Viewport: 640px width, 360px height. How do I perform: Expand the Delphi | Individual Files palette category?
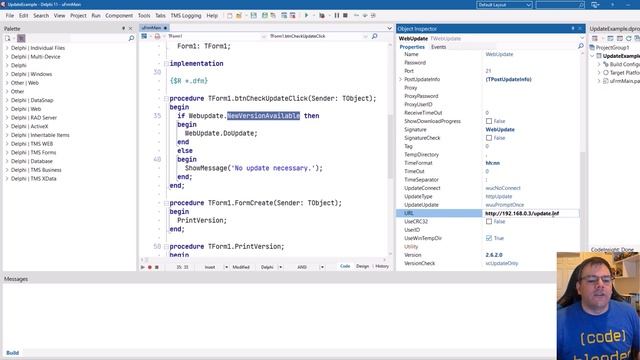point(7,48)
